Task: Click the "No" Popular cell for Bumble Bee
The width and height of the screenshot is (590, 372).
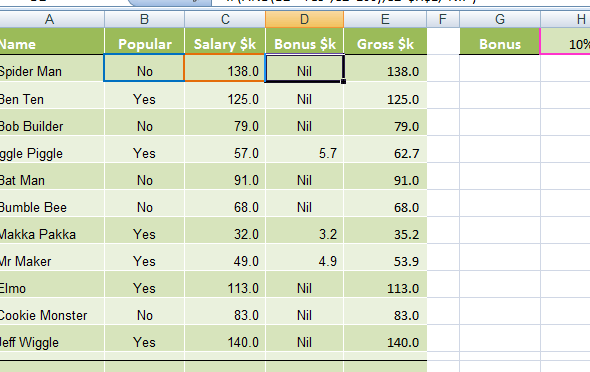Action: pyautogui.click(x=144, y=204)
